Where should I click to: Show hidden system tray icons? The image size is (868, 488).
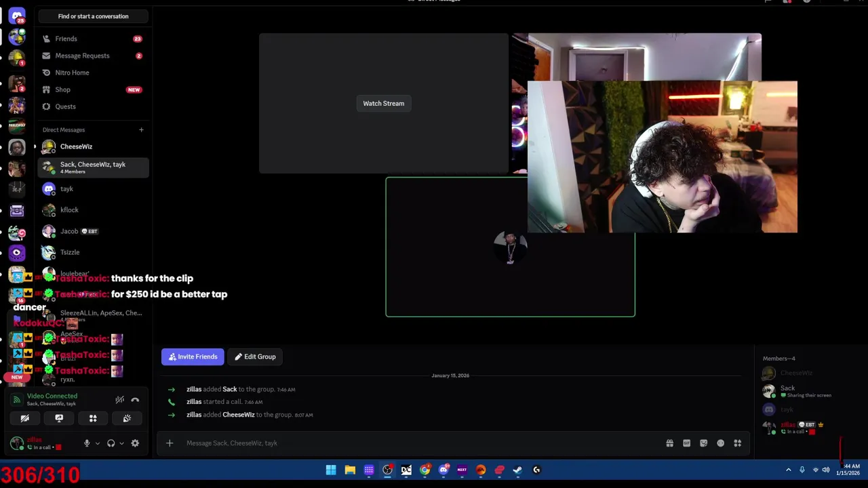[788, 470]
